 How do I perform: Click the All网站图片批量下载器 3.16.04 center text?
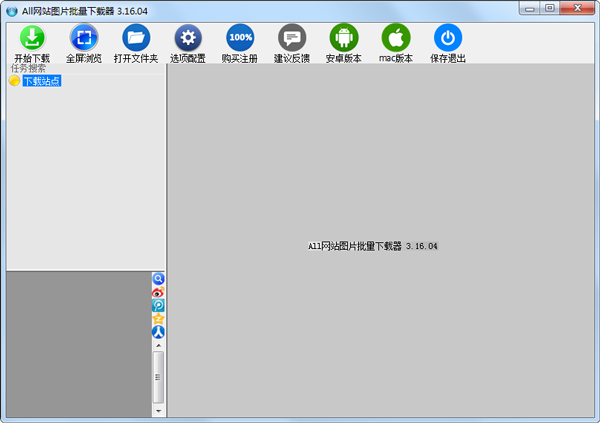click(373, 246)
